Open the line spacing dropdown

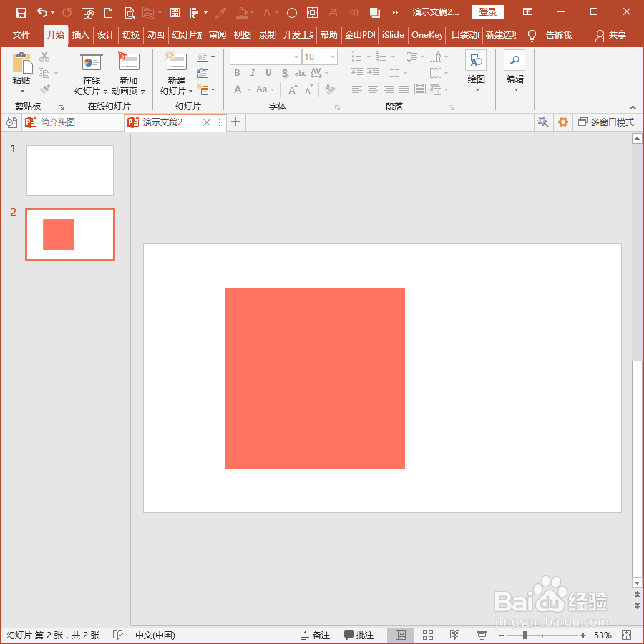[415, 57]
